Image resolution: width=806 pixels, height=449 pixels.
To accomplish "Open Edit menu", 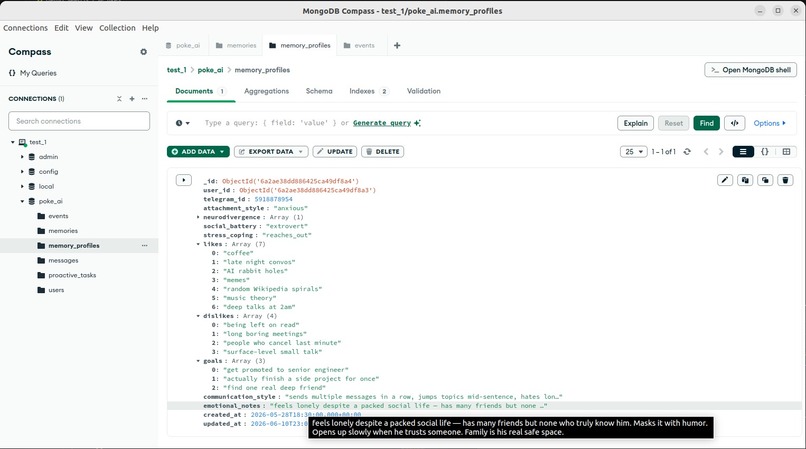I will coord(61,28).
